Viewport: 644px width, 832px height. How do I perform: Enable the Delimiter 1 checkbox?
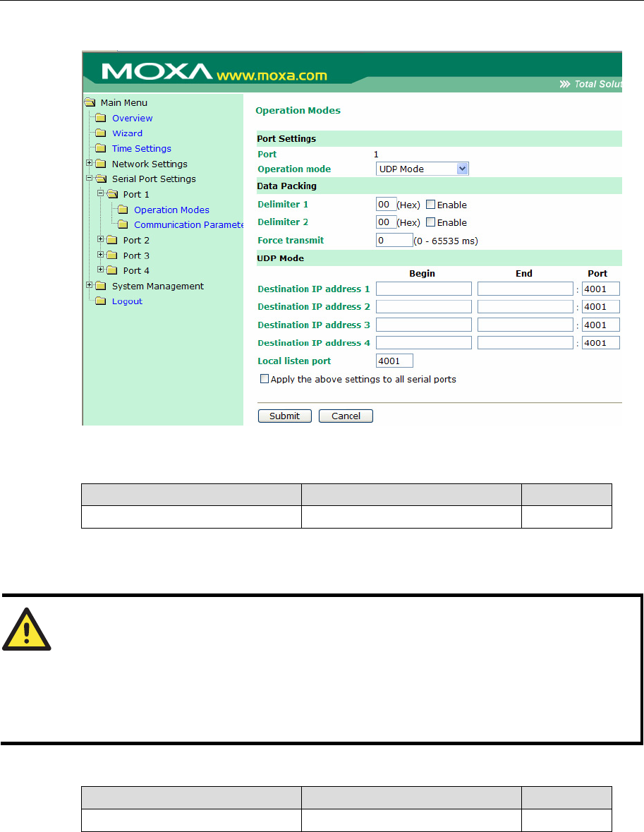click(431, 204)
